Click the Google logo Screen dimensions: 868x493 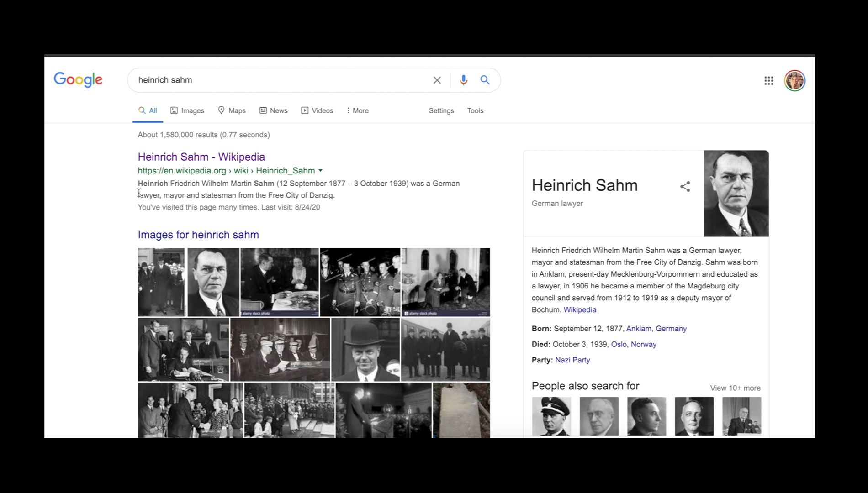click(78, 80)
